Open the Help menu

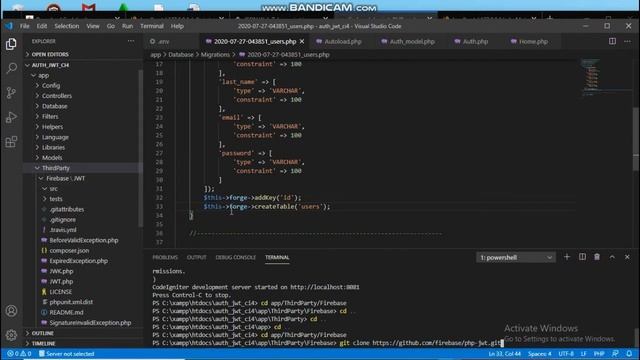(177, 26)
